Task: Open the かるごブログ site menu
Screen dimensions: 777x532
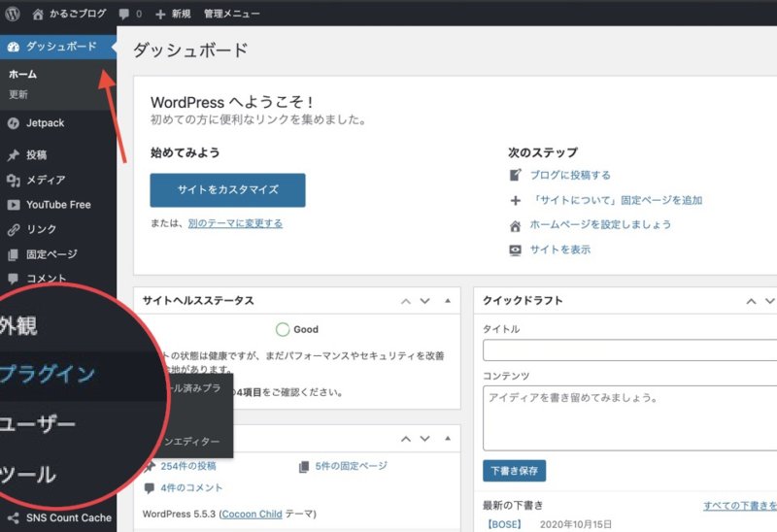Action: click(69, 14)
